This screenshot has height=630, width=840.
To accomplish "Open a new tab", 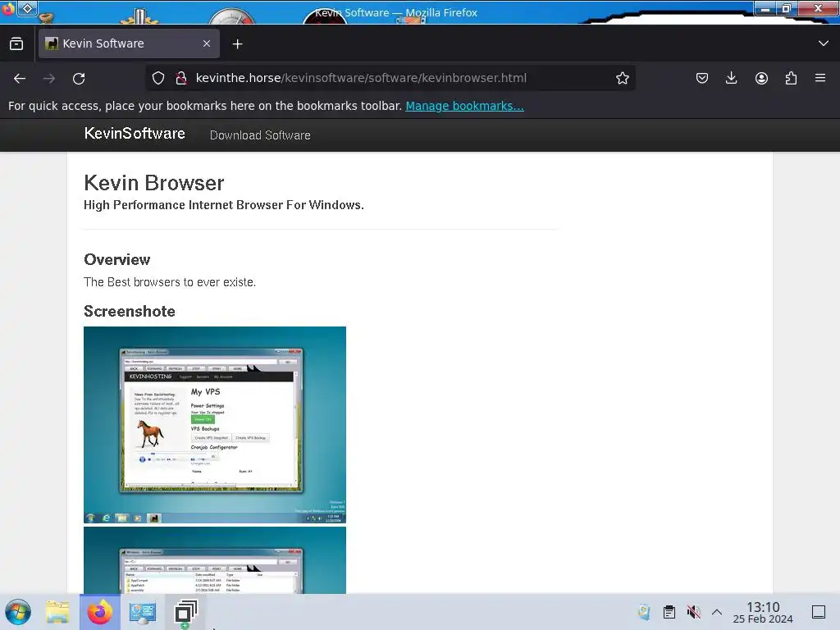I will 237,44.
